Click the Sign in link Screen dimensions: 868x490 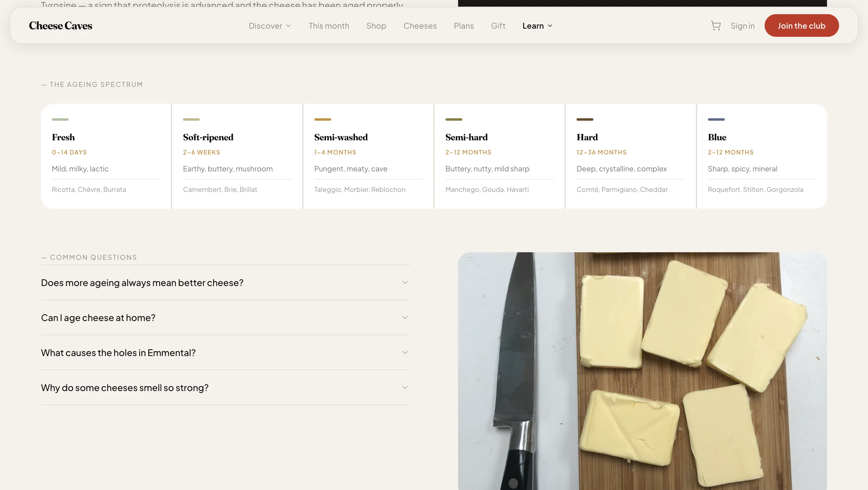[743, 26]
